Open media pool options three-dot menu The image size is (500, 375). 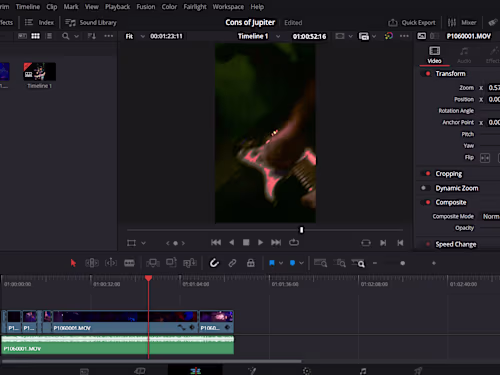point(109,36)
